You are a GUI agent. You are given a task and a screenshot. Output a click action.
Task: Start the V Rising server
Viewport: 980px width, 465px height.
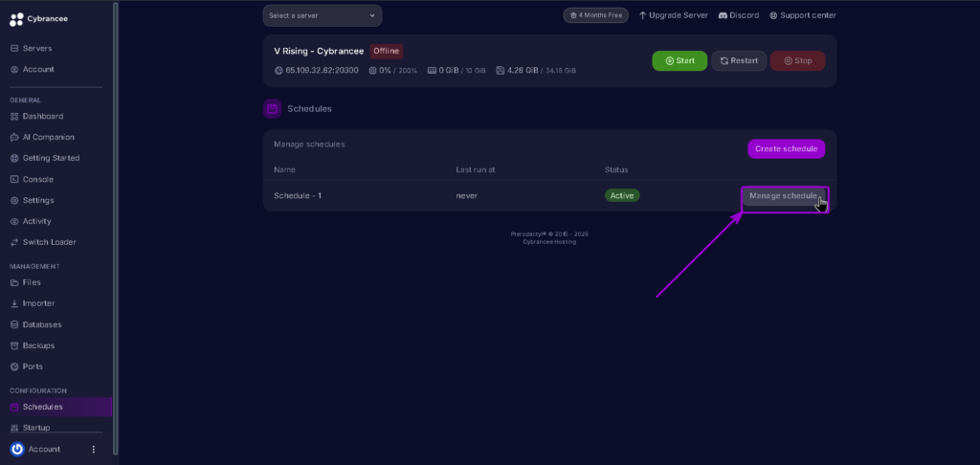[680, 61]
